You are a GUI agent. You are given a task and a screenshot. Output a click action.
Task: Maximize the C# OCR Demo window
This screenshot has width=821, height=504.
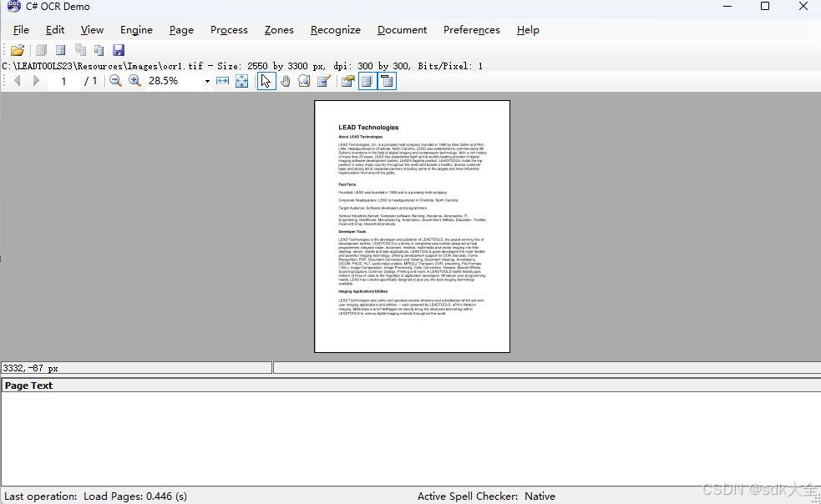pos(765,7)
